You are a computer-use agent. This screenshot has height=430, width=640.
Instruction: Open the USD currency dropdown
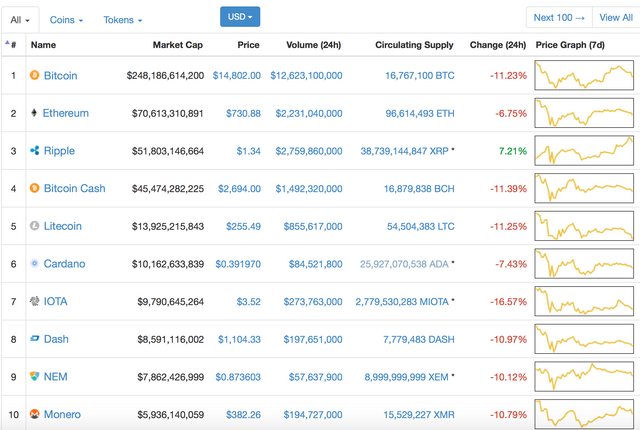[240, 17]
